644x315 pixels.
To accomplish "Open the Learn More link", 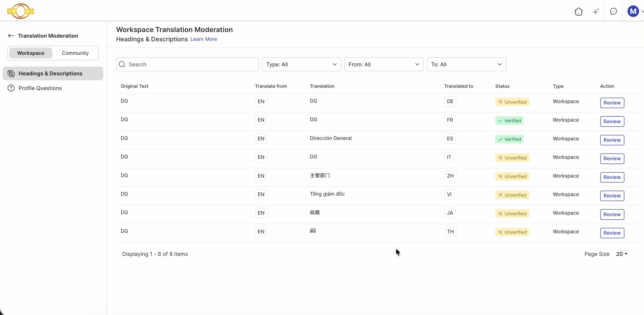I will tap(204, 39).
